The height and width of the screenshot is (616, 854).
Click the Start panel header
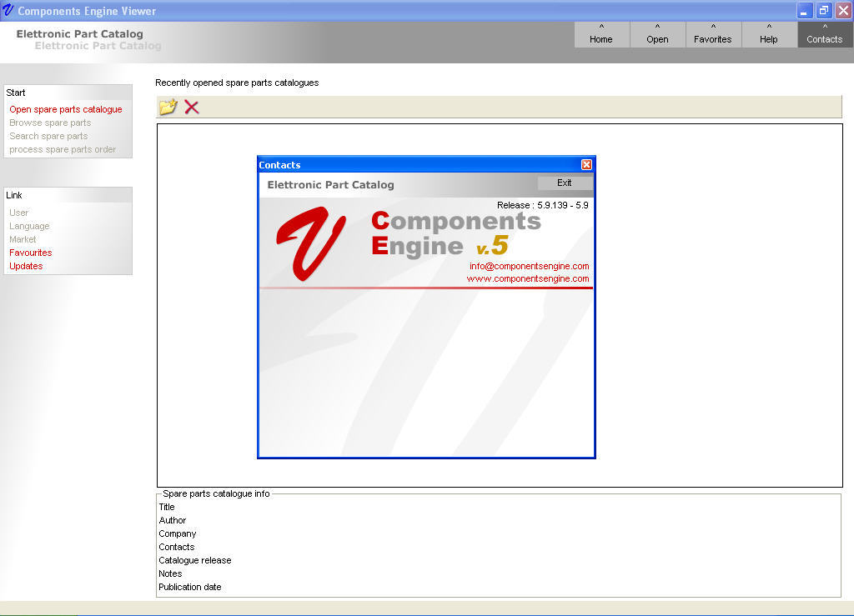[x=68, y=93]
